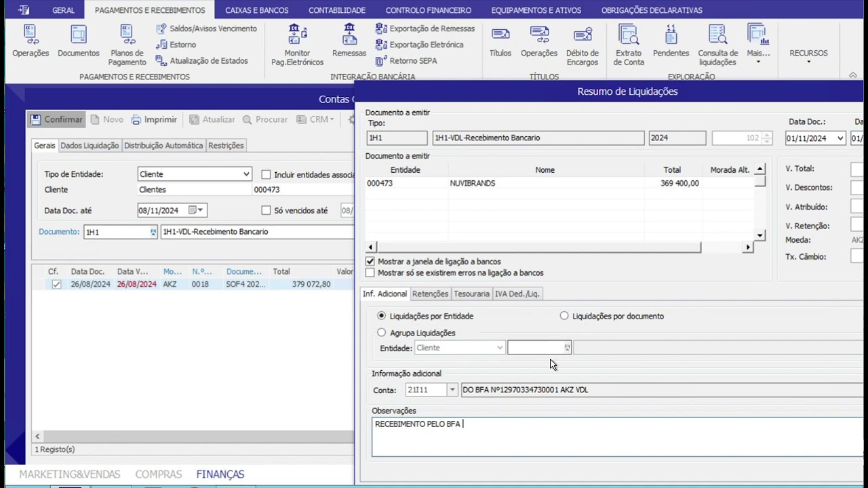Open Planos de Pagamento icon
Screen dimensions: 868x488
pyautogui.click(x=127, y=45)
